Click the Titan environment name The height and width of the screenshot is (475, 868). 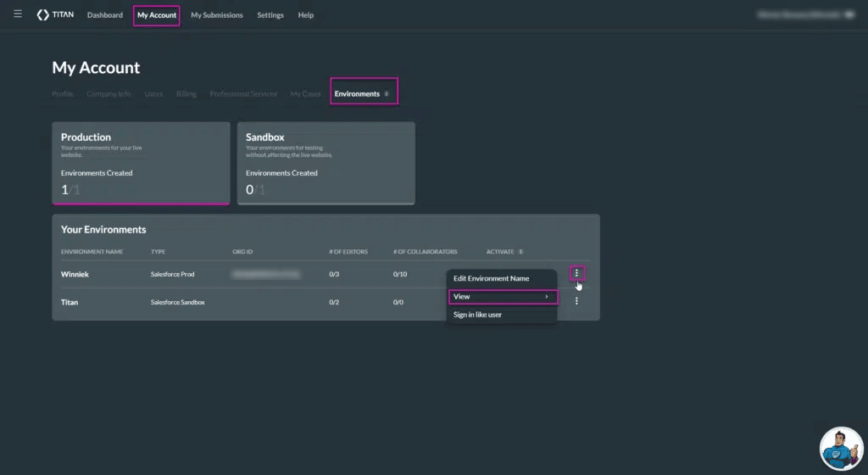pos(70,302)
